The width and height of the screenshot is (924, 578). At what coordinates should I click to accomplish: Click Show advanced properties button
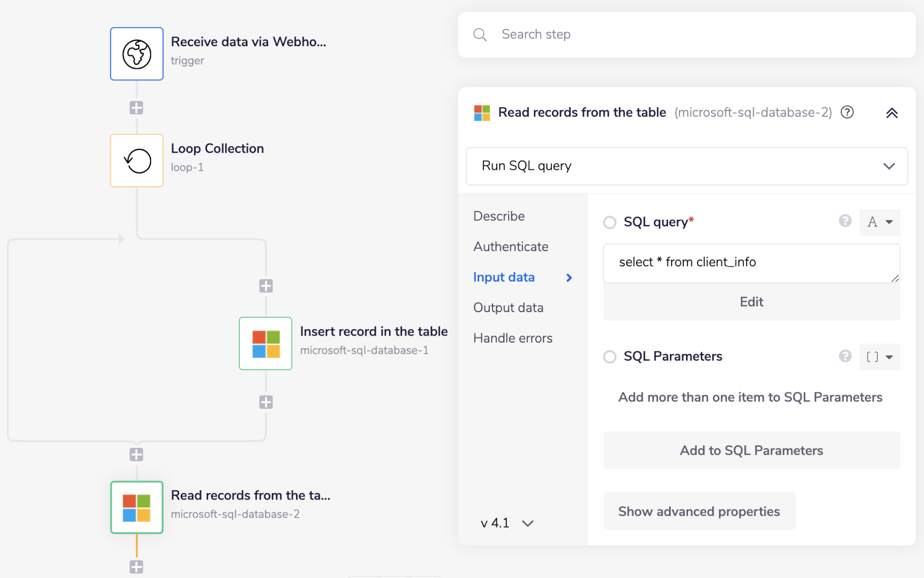699,512
